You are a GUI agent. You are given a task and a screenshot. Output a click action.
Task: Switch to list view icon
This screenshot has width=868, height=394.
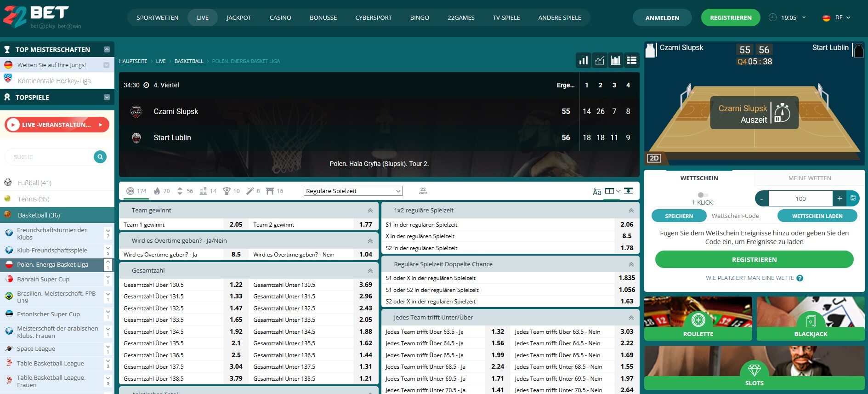coord(632,60)
